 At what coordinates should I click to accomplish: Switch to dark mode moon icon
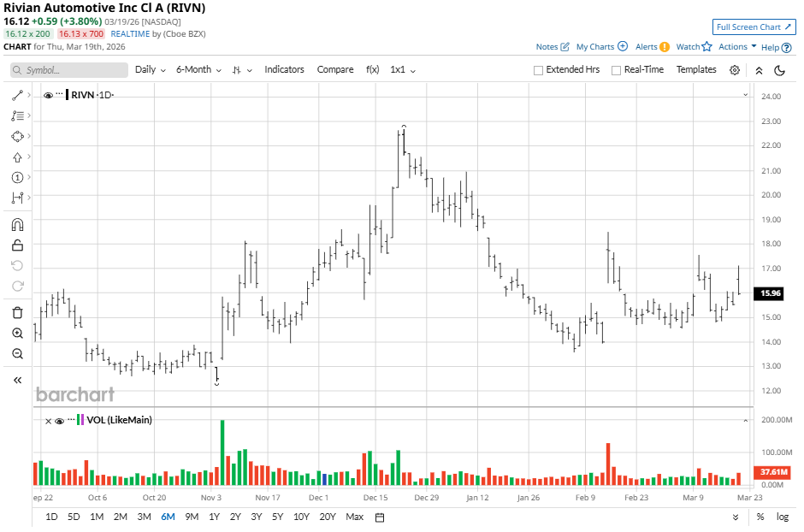coord(780,70)
